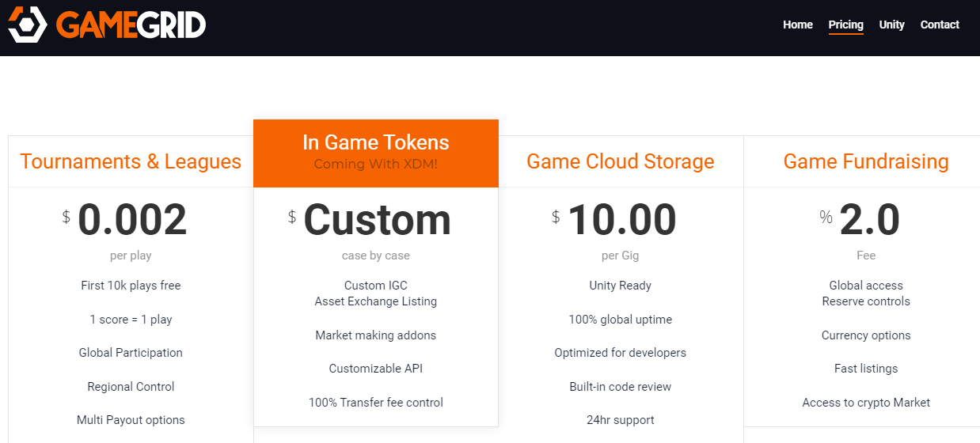Screen dimensions: 980x443
Task: Select the Customizable API feature line
Action: tap(376, 369)
